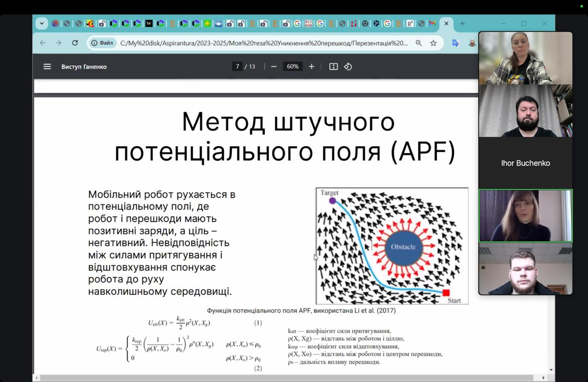Open the green smiley face tab
Image resolution: width=588 pixels, height=382 pixels.
(207, 23)
